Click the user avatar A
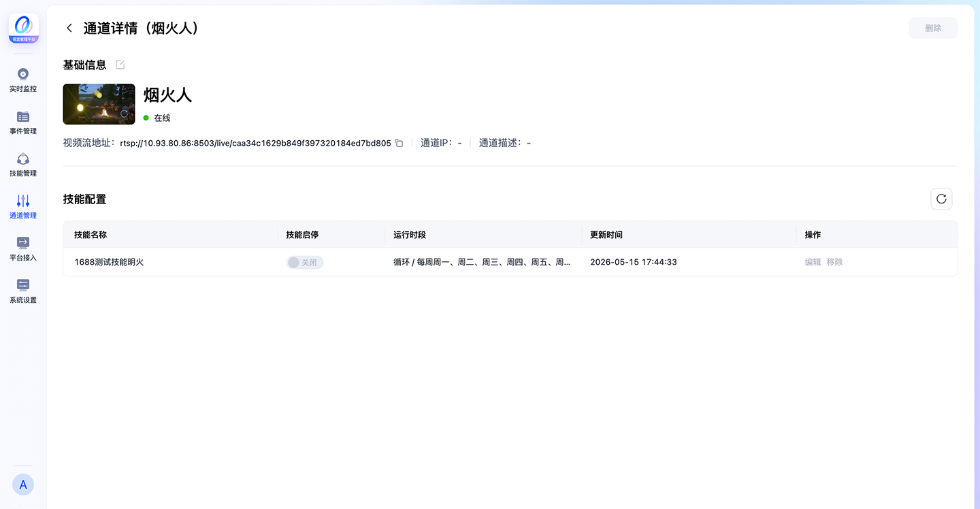The image size is (980, 509). coord(23,485)
